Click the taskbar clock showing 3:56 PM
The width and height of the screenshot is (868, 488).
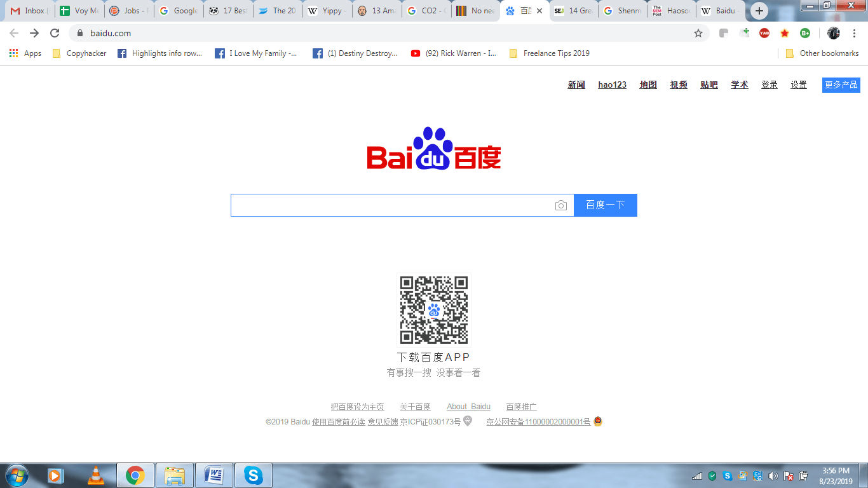click(x=836, y=476)
